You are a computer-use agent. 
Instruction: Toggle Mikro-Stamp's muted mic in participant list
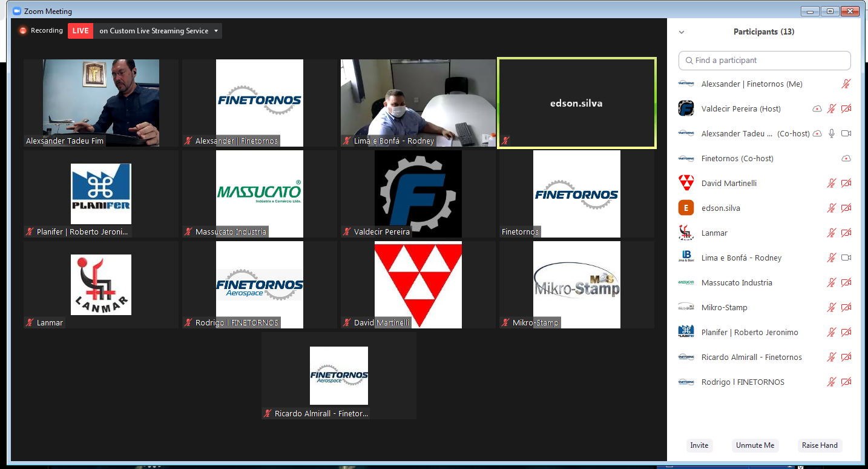click(x=832, y=307)
